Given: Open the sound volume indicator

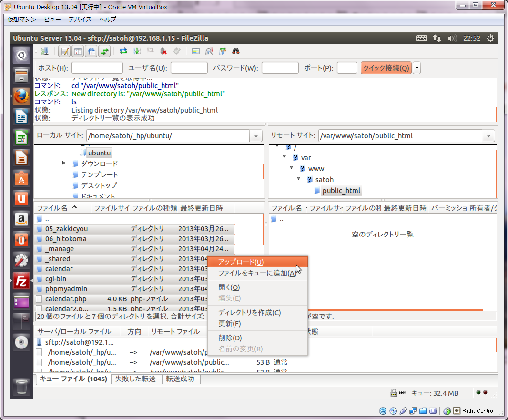Looking at the screenshot, I should pyautogui.click(x=452, y=38).
